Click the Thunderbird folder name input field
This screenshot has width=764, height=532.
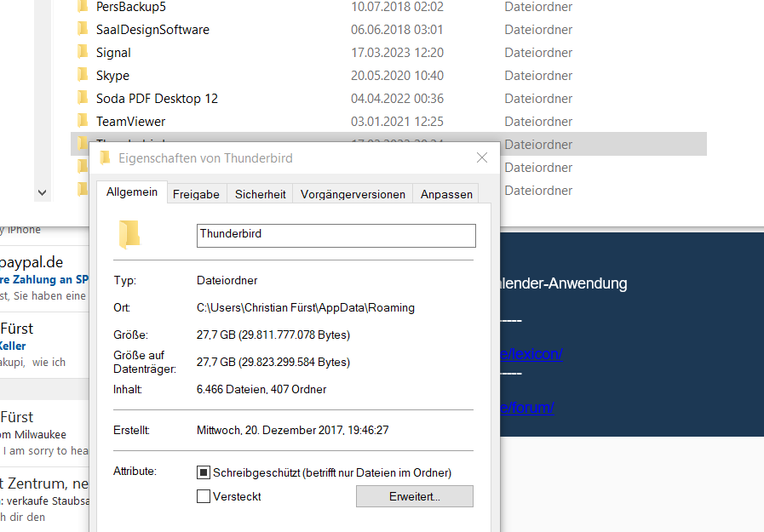coord(336,236)
